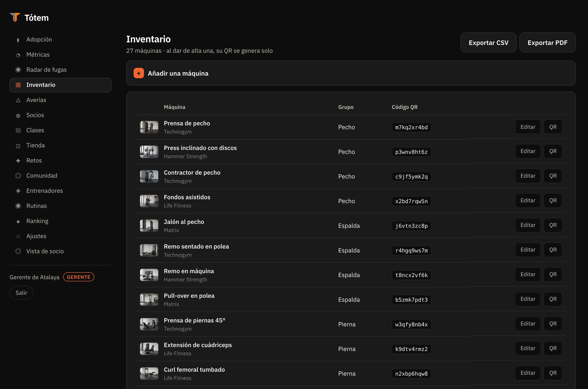This screenshot has width=588, height=389.
Task: Click the Retos star icon
Action: tap(18, 161)
